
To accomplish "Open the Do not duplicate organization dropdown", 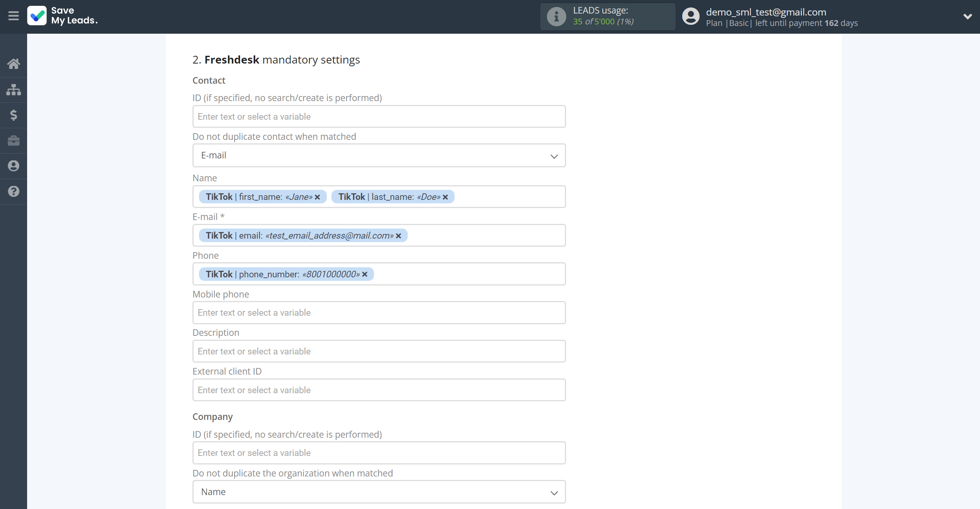I will pos(379,492).
